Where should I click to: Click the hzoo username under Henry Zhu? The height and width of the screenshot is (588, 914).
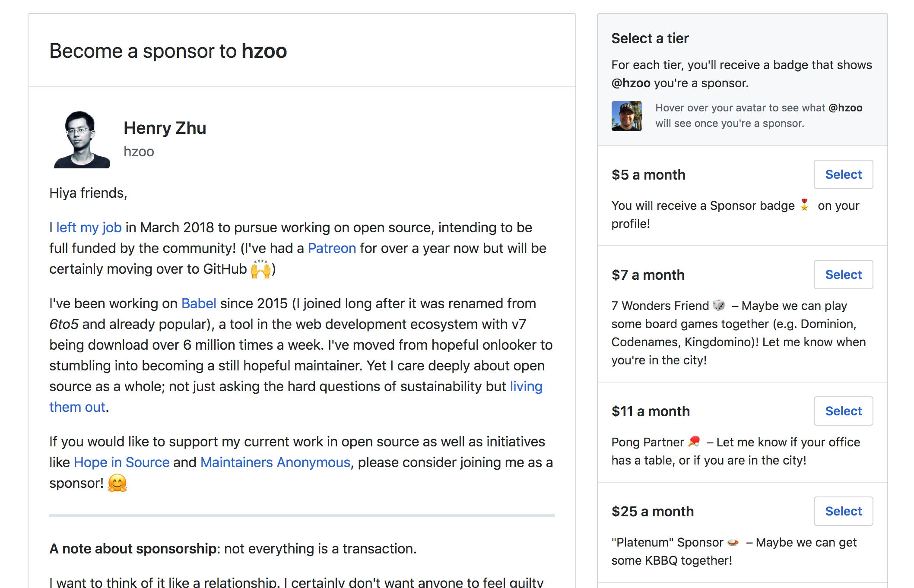(x=139, y=152)
